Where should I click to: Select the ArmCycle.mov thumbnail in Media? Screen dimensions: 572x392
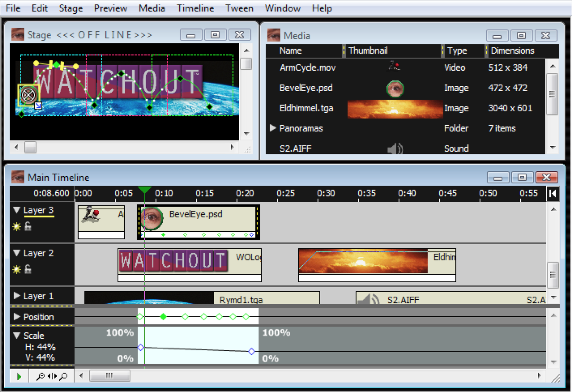(394, 67)
